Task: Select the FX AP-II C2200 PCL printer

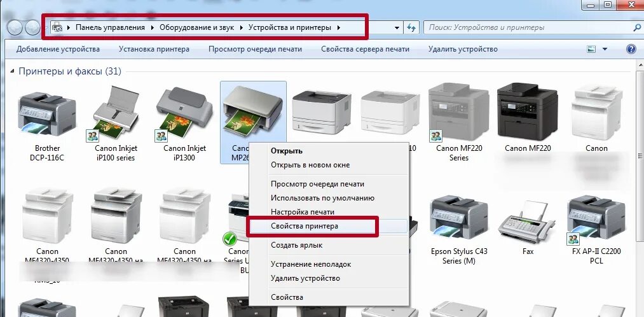Action: pyautogui.click(x=596, y=220)
